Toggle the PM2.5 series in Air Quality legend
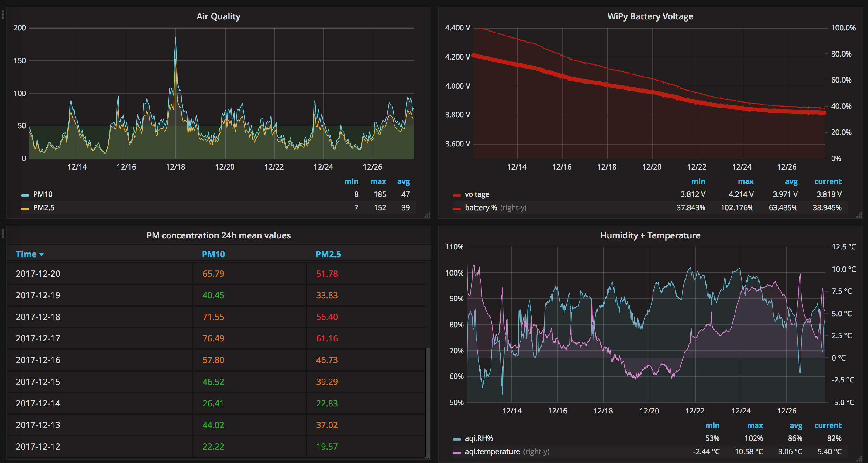 (x=44, y=208)
